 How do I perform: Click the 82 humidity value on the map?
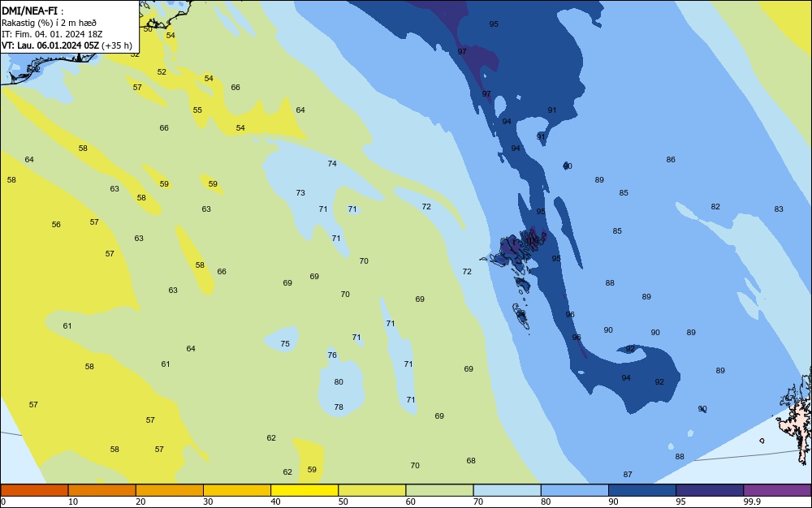point(715,206)
